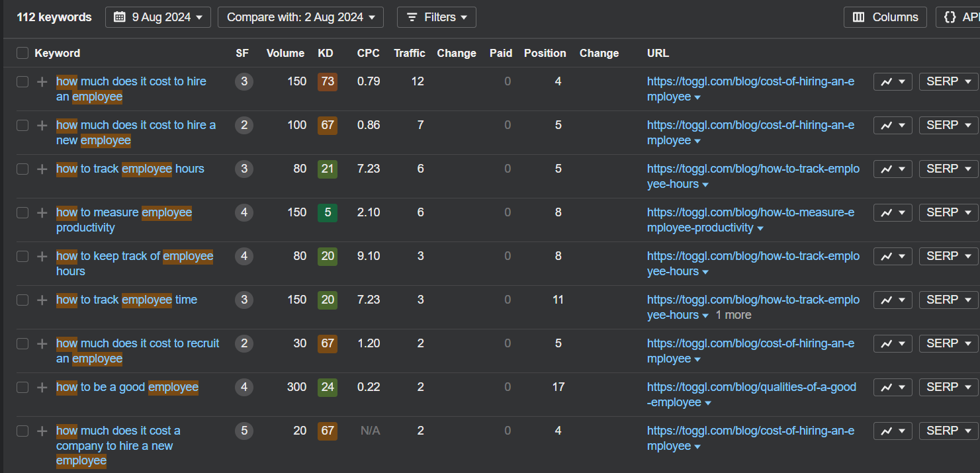The image size is (980, 473).
Task: Sort table by Volume column
Action: (x=285, y=53)
